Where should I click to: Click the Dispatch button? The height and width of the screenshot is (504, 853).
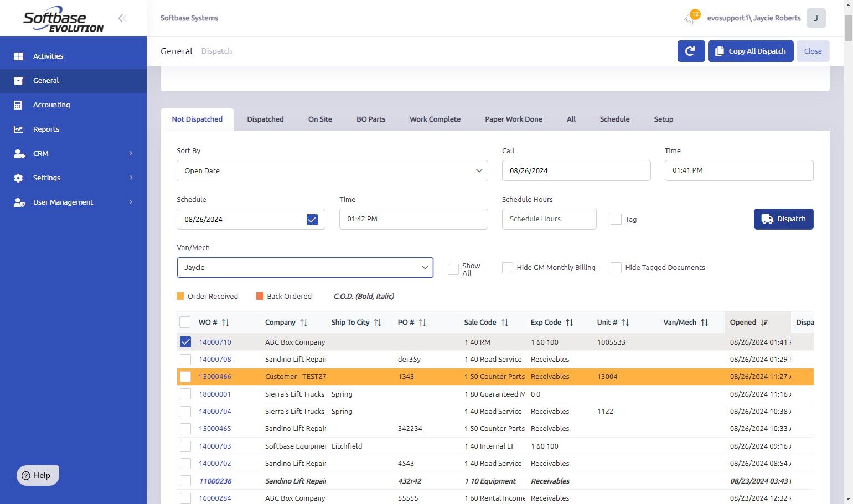click(783, 219)
